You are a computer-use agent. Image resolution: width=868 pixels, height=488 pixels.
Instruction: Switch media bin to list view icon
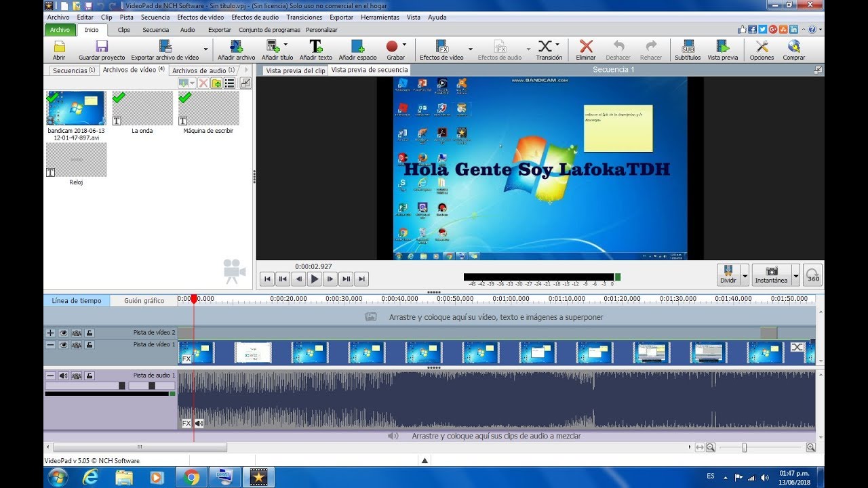click(x=229, y=83)
